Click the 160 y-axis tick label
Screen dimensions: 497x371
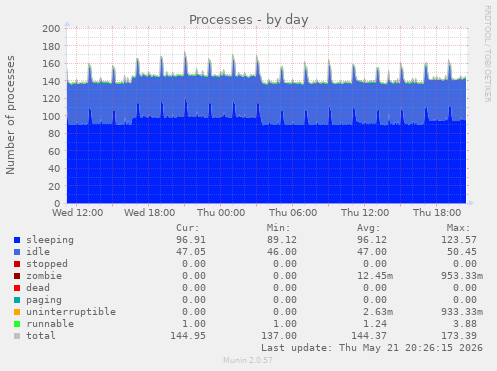51,64
